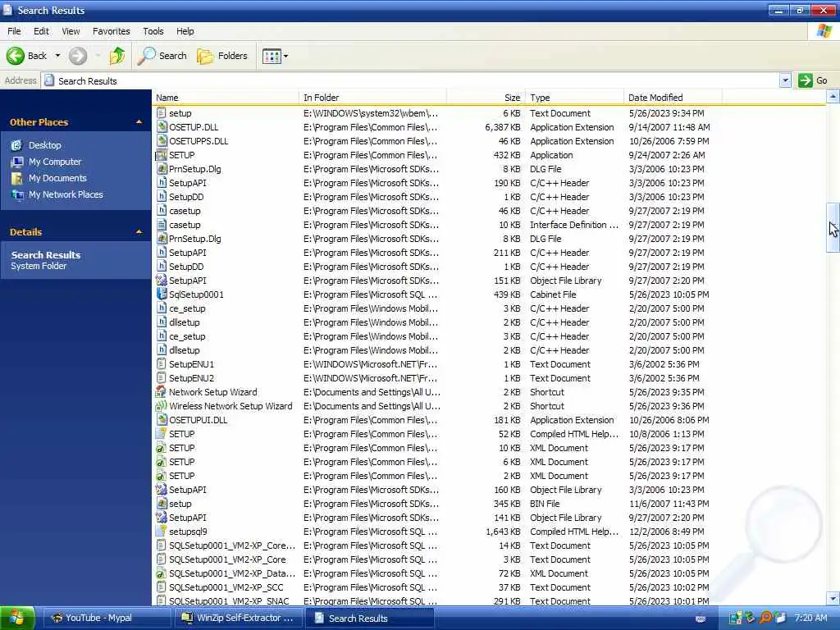840x630 pixels.
Task: Click the Up folder icon
Action: (116, 56)
